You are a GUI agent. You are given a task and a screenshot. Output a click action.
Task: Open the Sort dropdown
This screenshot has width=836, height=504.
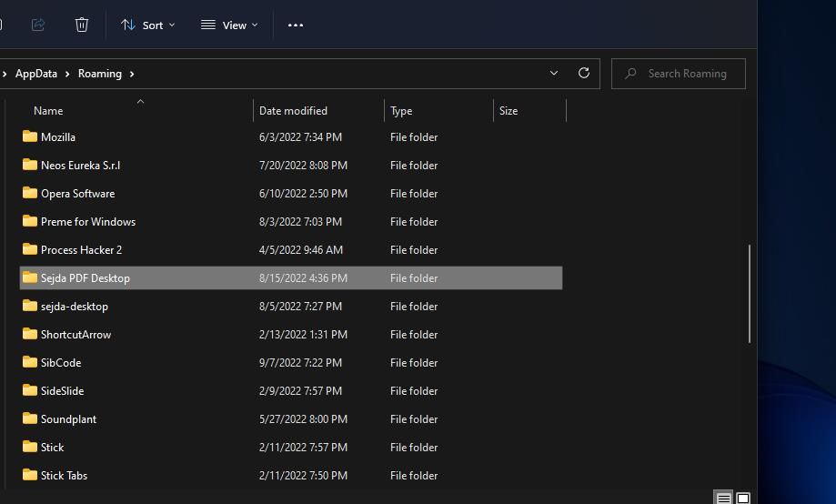tap(147, 25)
